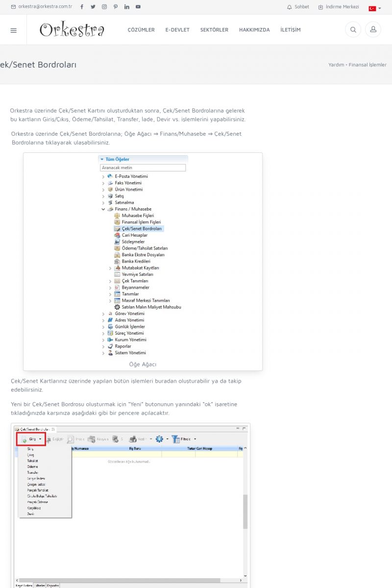The width and height of the screenshot is (392, 588).
Task: Go to the HAKKIMIZDA page
Action: tap(254, 30)
